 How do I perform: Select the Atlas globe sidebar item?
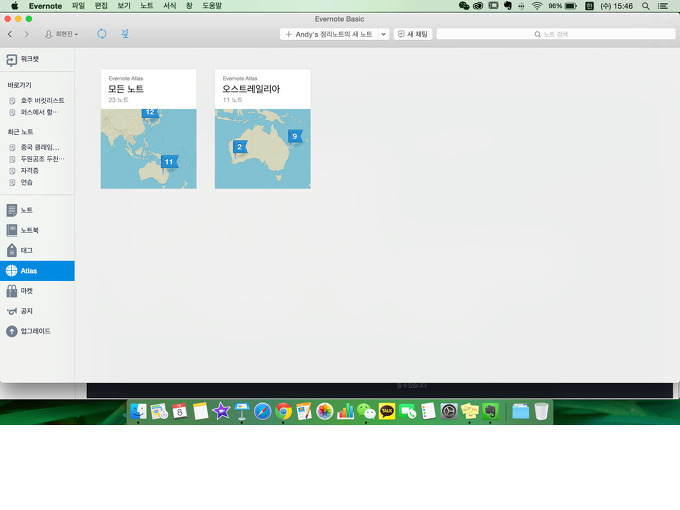pos(37,271)
